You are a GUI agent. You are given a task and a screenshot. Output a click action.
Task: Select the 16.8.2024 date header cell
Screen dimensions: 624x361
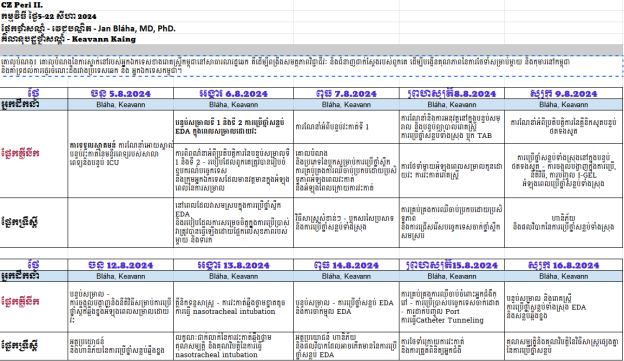[563, 265]
